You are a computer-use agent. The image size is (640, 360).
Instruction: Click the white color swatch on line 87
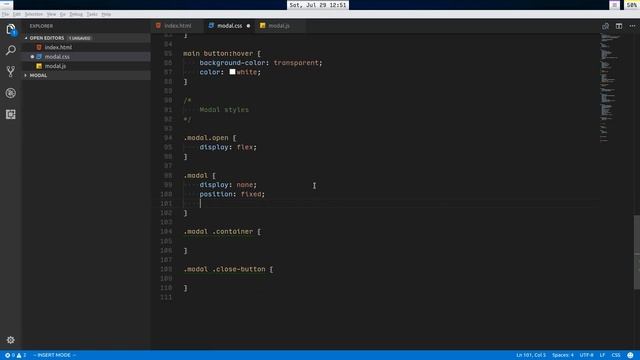point(232,72)
